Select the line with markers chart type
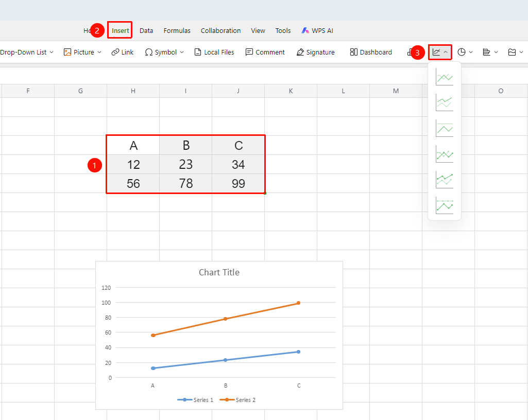 coord(444,154)
